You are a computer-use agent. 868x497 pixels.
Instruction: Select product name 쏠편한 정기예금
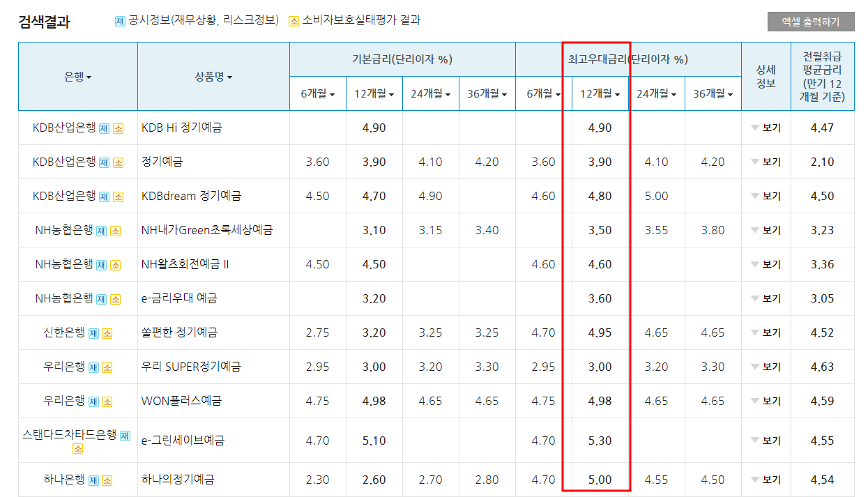(179, 333)
